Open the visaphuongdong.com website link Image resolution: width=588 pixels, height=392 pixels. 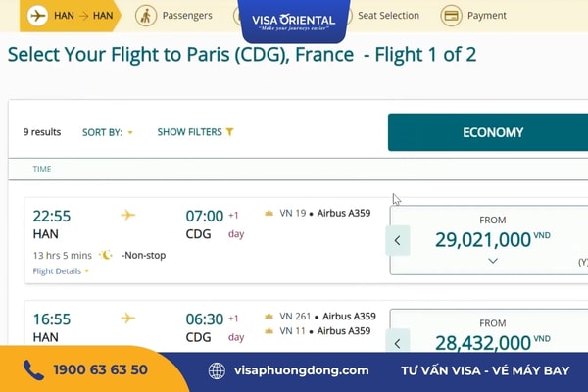[x=302, y=370]
